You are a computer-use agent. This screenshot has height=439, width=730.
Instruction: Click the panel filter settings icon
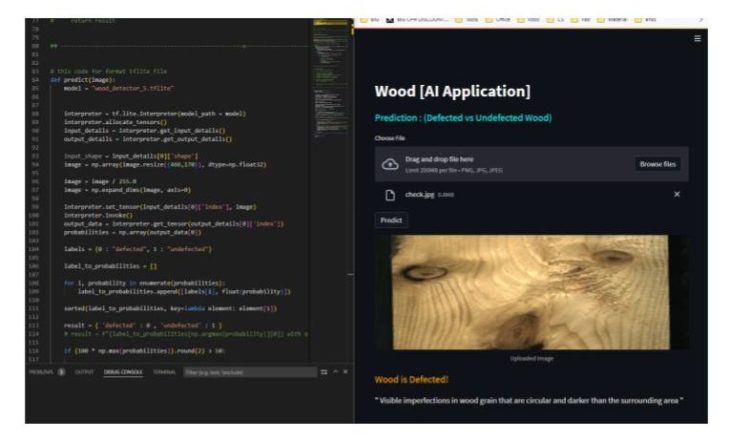(x=324, y=372)
